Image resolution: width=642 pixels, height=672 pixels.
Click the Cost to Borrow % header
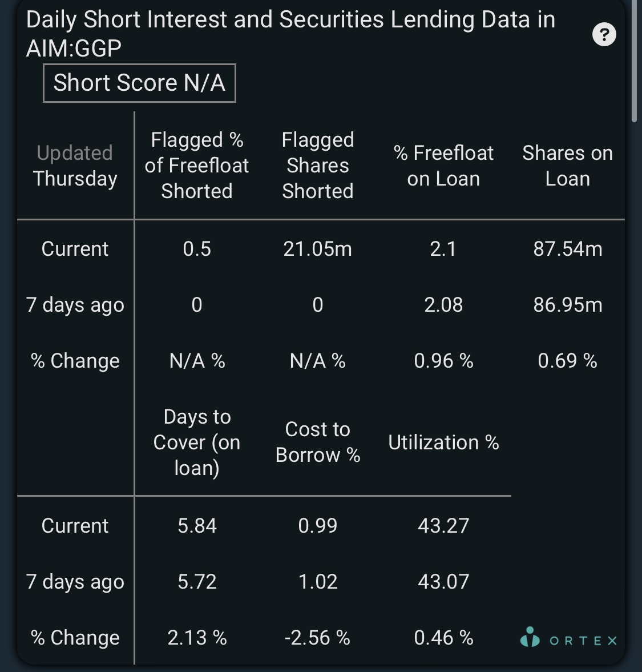coord(318,442)
